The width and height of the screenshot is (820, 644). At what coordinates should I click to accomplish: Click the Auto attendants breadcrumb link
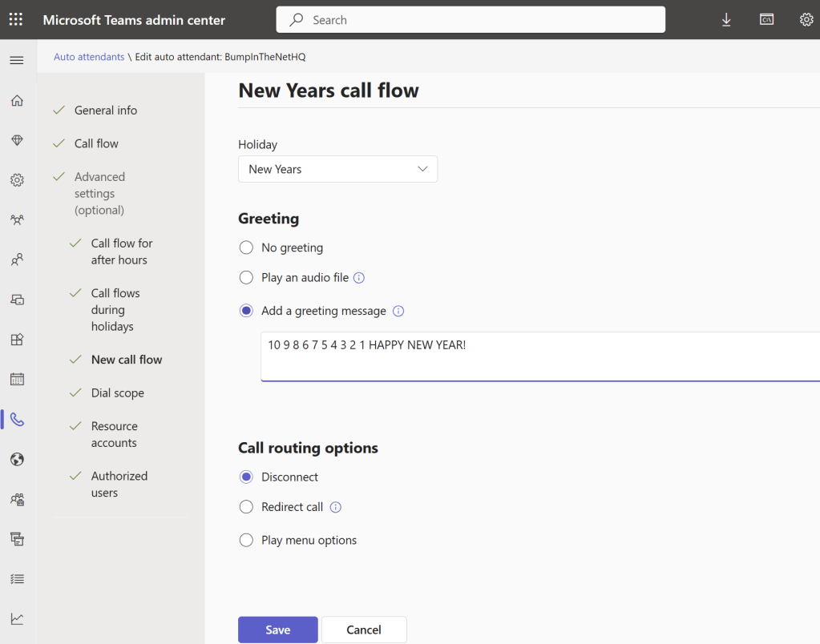pos(89,57)
